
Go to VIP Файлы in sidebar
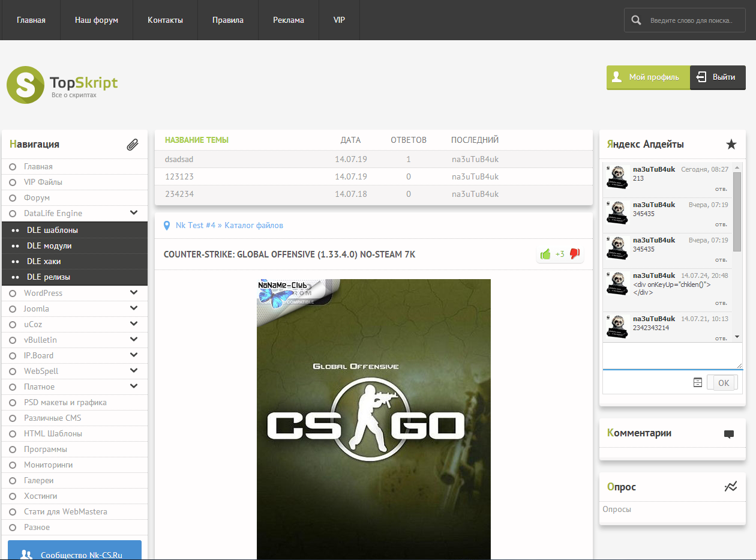pos(43,182)
